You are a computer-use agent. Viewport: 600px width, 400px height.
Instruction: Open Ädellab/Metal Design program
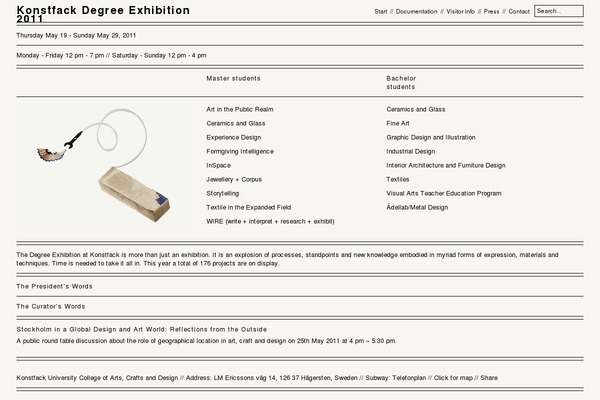(417, 207)
